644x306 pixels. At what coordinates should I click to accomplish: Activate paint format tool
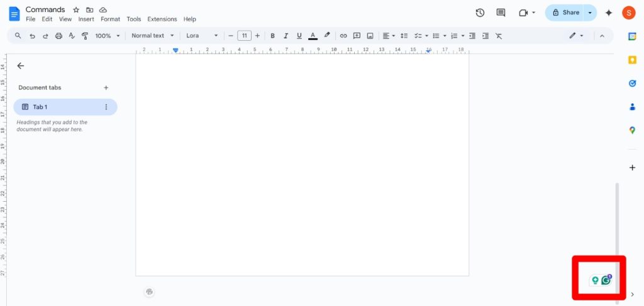pyautogui.click(x=85, y=36)
